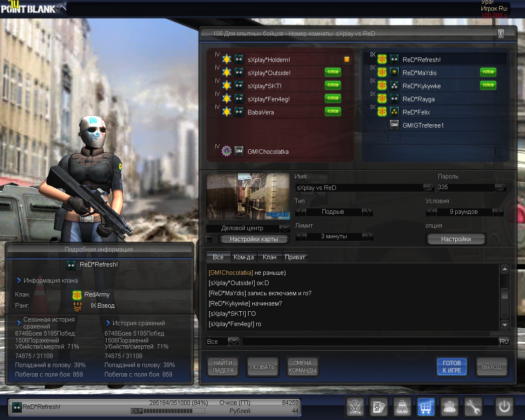Click the ПОЗВАТЬ button
Image resolution: width=525 pixels, height=420 pixels.
point(262,367)
